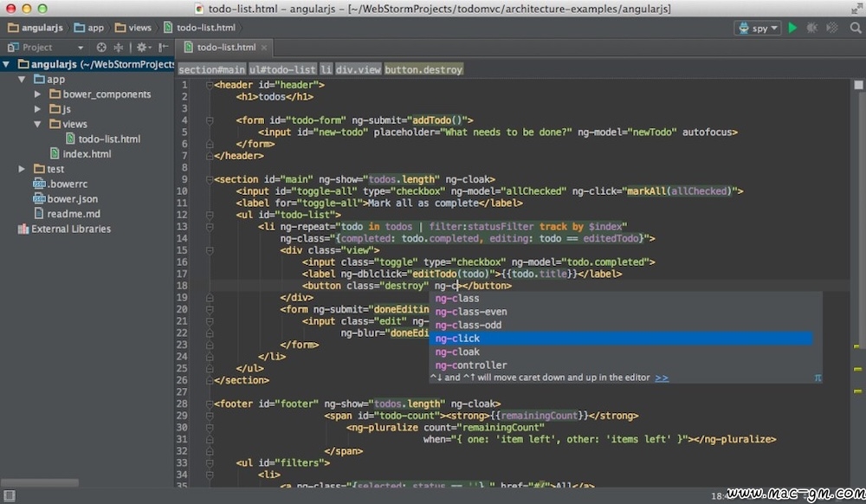
Task: Select the todo-list.html editor tab
Action: pos(226,48)
